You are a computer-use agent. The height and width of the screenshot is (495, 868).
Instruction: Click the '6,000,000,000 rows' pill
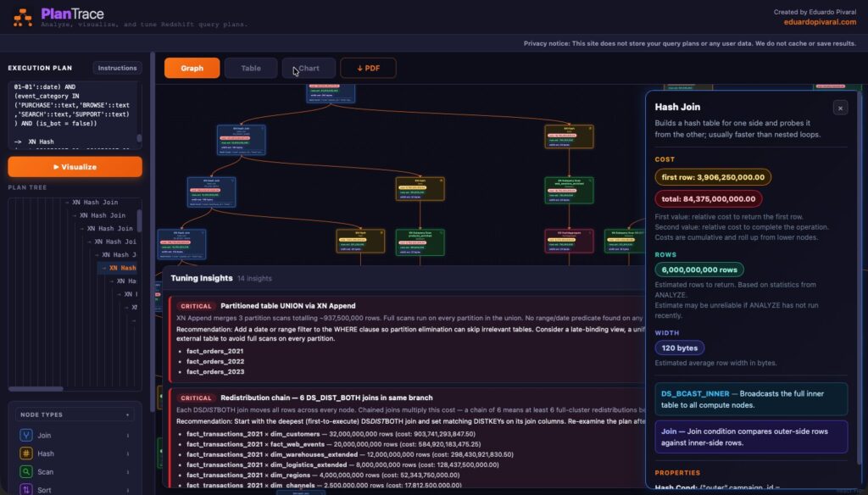tap(699, 270)
